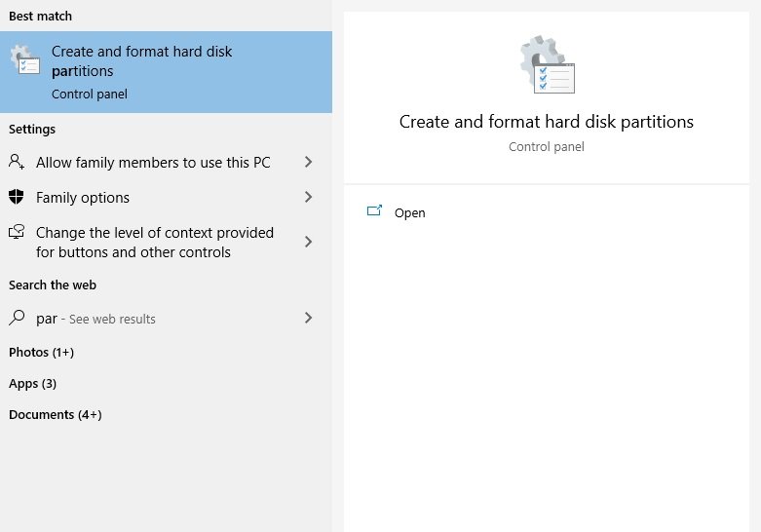This screenshot has height=532, width=761.
Task: Click the Open arrow icon in preview pane
Action: pyautogui.click(x=374, y=211)
